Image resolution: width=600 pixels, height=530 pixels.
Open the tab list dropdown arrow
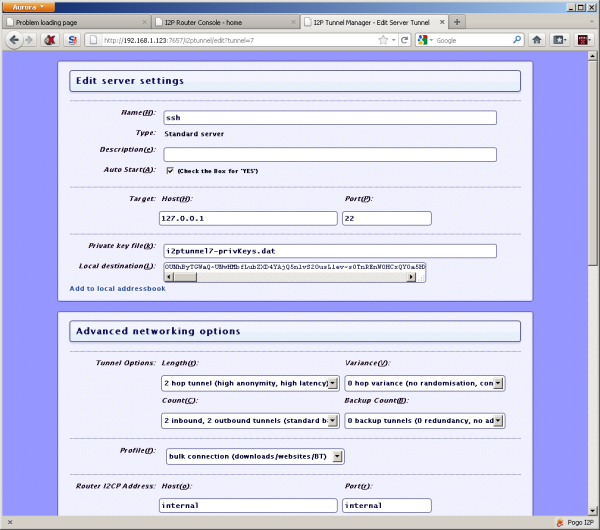[x=592, y=22]
